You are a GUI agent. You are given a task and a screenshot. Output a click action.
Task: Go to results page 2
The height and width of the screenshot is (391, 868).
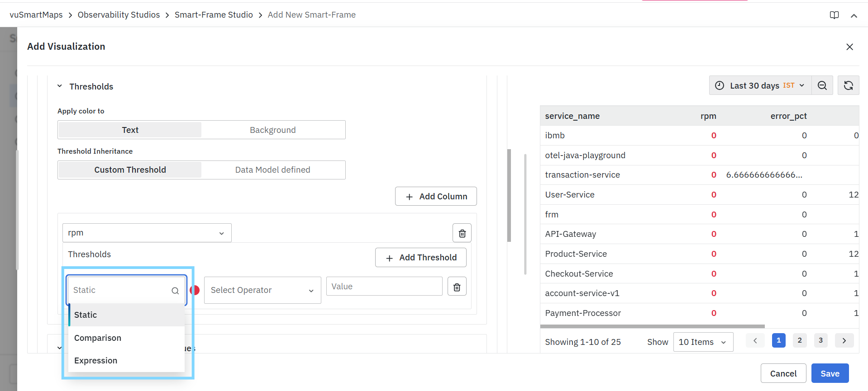tap(800, 340)
